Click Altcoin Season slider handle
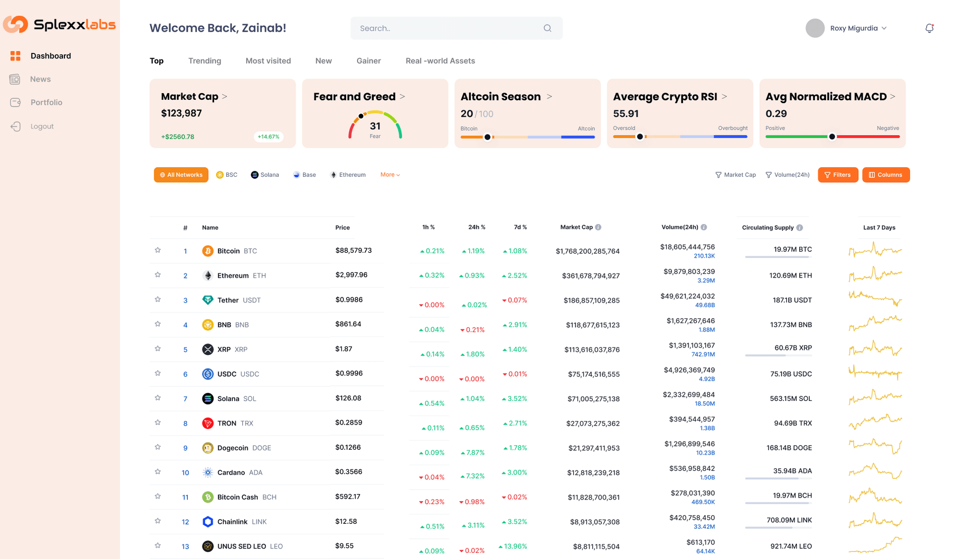 487,137
